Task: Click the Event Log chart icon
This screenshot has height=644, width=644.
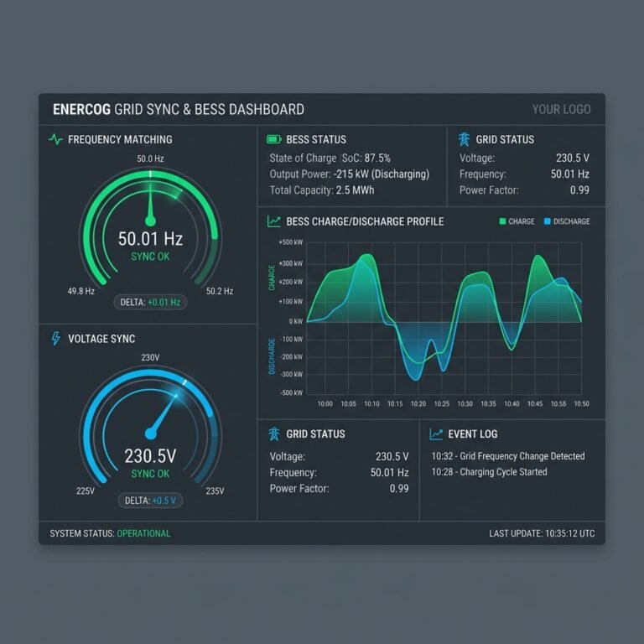Action: (436, 434)
